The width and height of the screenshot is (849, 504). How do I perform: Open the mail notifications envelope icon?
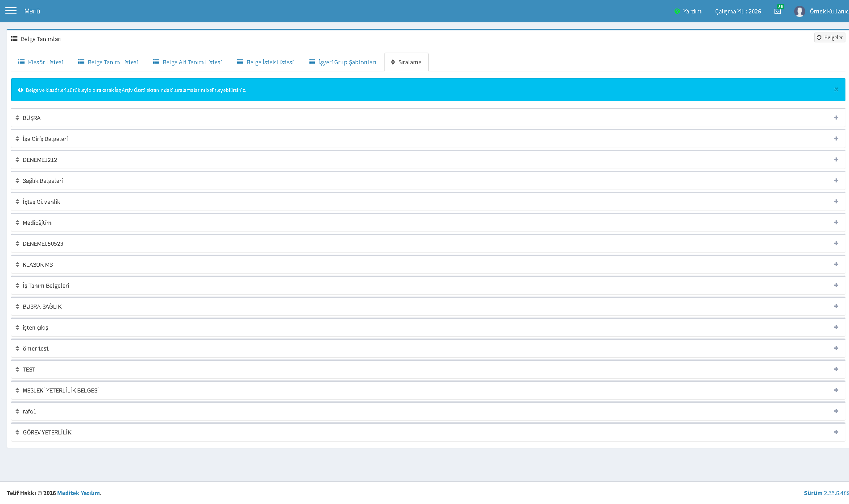point(778,11)
